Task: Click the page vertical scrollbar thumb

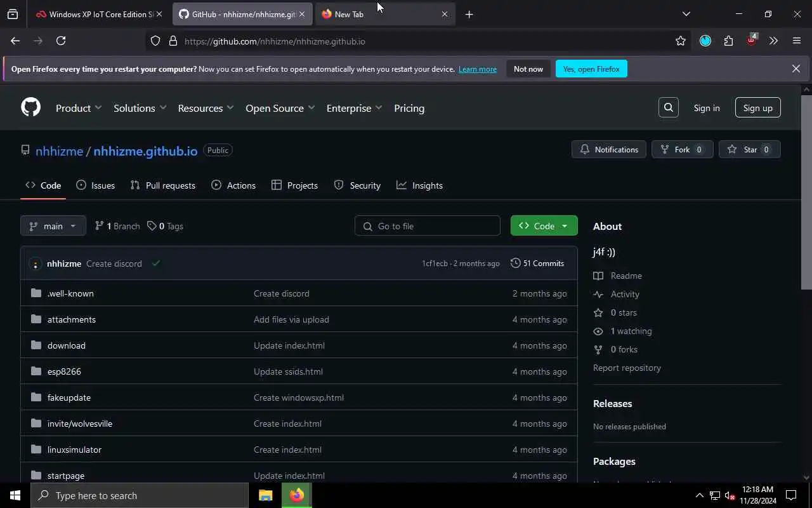Action: [x=806, y=192]
